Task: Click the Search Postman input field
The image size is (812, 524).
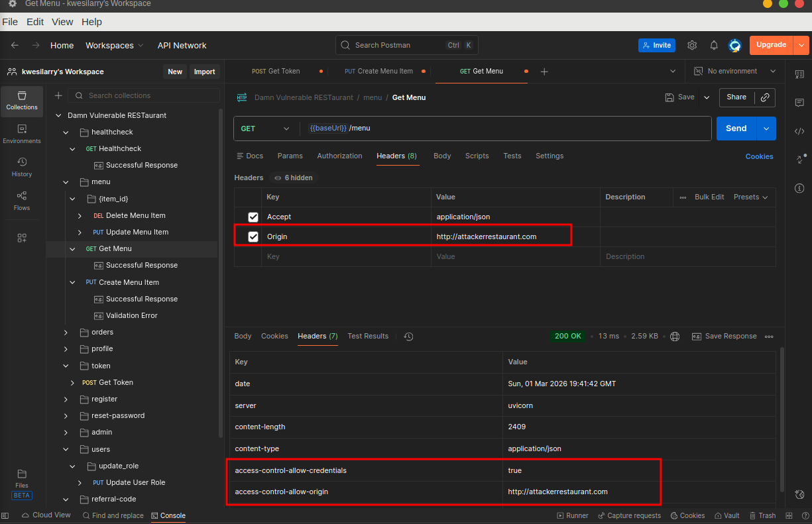Action: (x=398, y=45)
